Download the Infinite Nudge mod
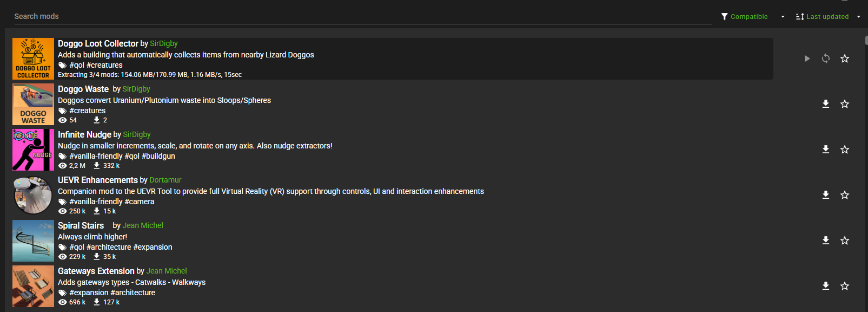This screenshot has width=868, height=312. 826,149
